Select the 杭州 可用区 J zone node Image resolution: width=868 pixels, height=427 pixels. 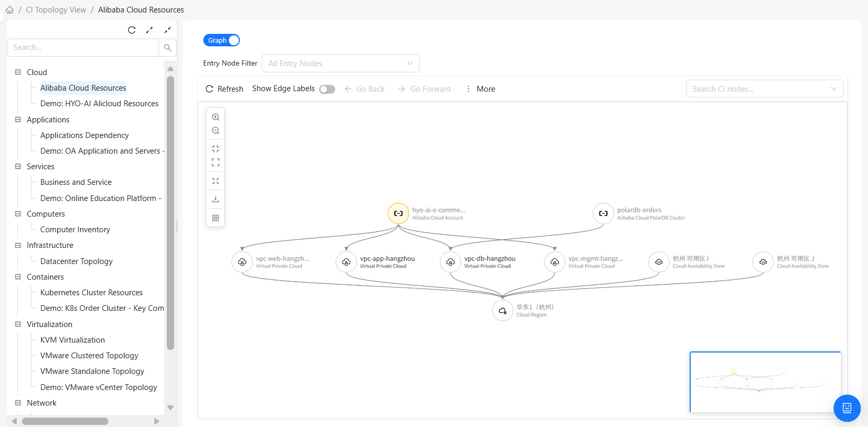coord(763,262)
